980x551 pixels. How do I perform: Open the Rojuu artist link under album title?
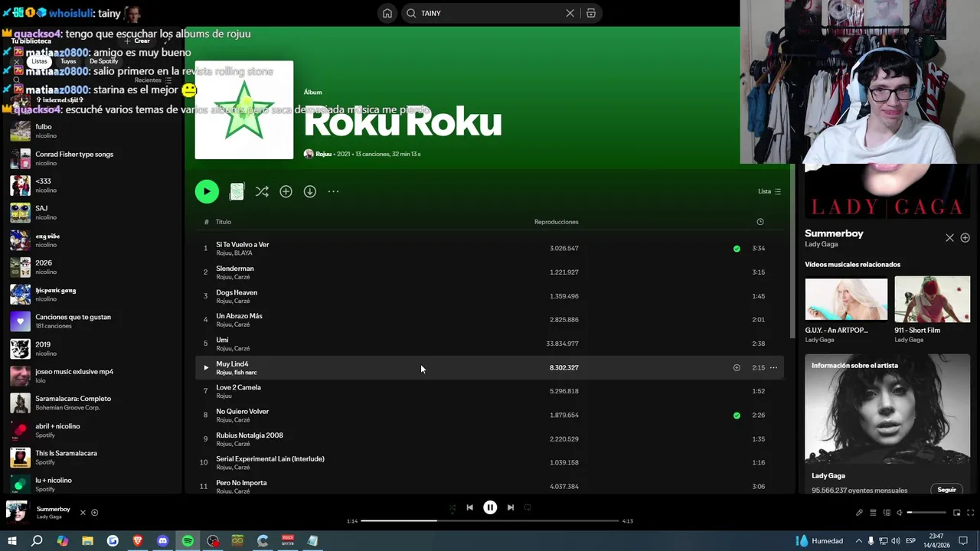[x=323, y=154]
